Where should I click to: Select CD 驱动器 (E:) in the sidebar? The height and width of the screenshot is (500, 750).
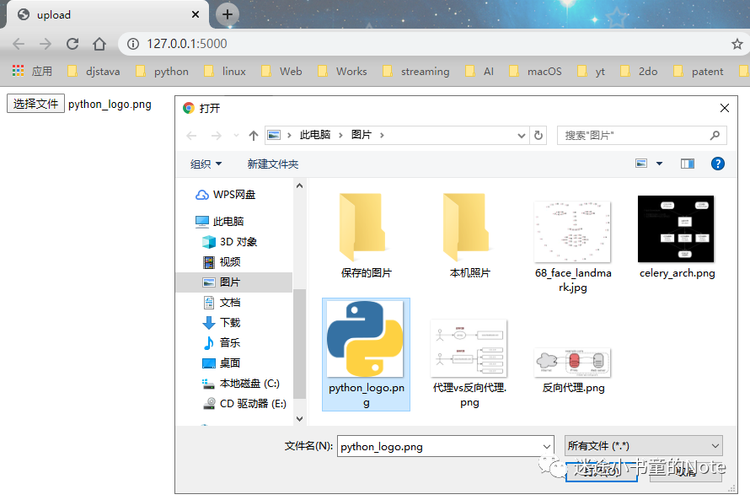244,403
